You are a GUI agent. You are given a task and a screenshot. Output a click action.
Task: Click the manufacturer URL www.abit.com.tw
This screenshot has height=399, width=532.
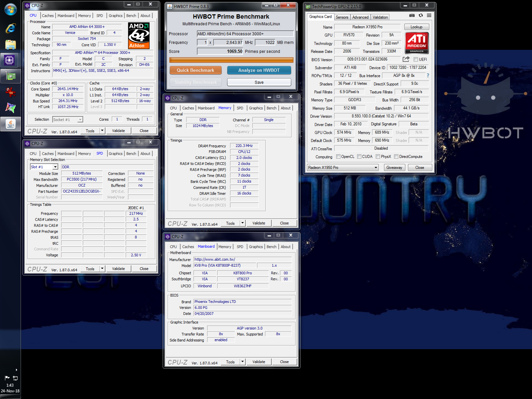[x=242, y=259]
